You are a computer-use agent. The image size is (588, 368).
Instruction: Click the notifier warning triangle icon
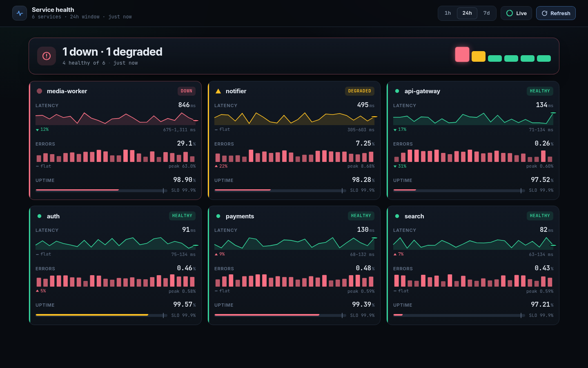pos(218,91)
